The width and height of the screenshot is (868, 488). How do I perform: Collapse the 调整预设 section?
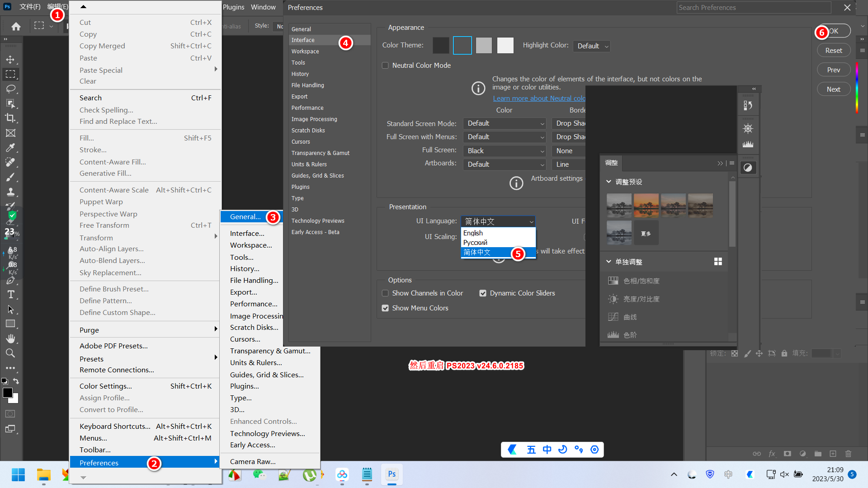click(609, 182)
